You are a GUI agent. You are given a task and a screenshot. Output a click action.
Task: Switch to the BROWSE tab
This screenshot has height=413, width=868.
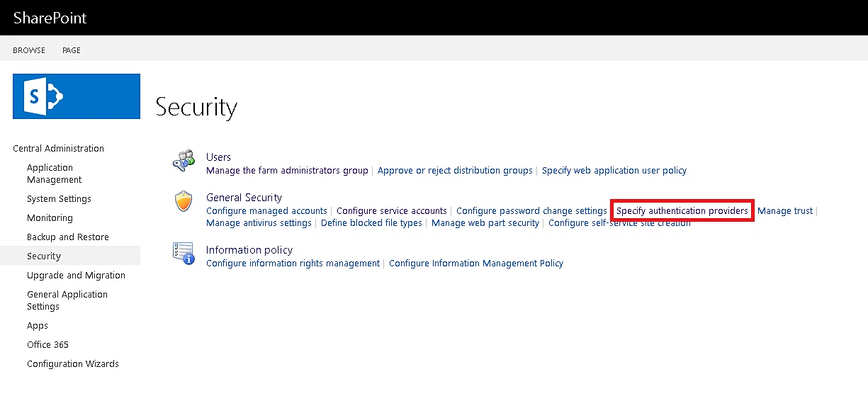(x=28, y=50)
